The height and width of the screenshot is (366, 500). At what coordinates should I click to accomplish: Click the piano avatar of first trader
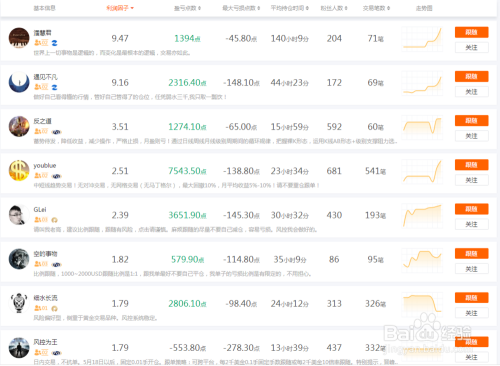pyautogui.click(x=19, y=38)
